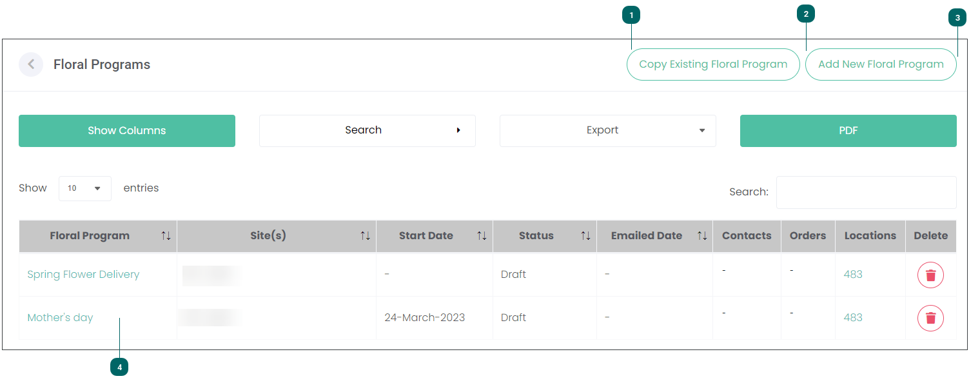This screenshot has width=980, height=383.
Task: Delete the Spring Flower Delivery program
Action: (930, 275)
